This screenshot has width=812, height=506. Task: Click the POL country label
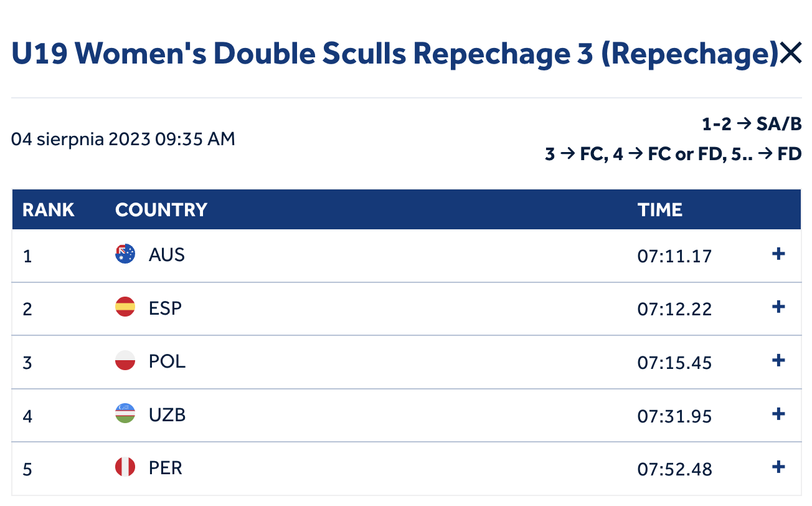pyautogui.click(x=167, y=361)
